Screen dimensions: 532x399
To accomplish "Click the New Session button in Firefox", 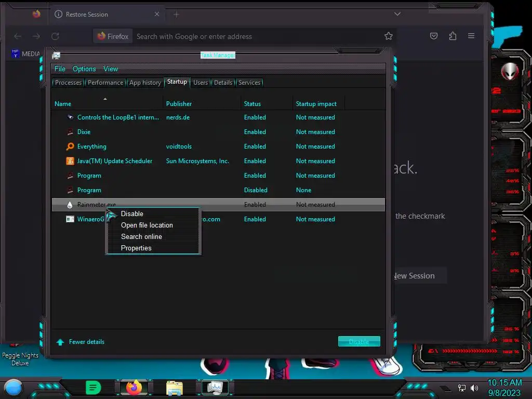I will 419,276.
